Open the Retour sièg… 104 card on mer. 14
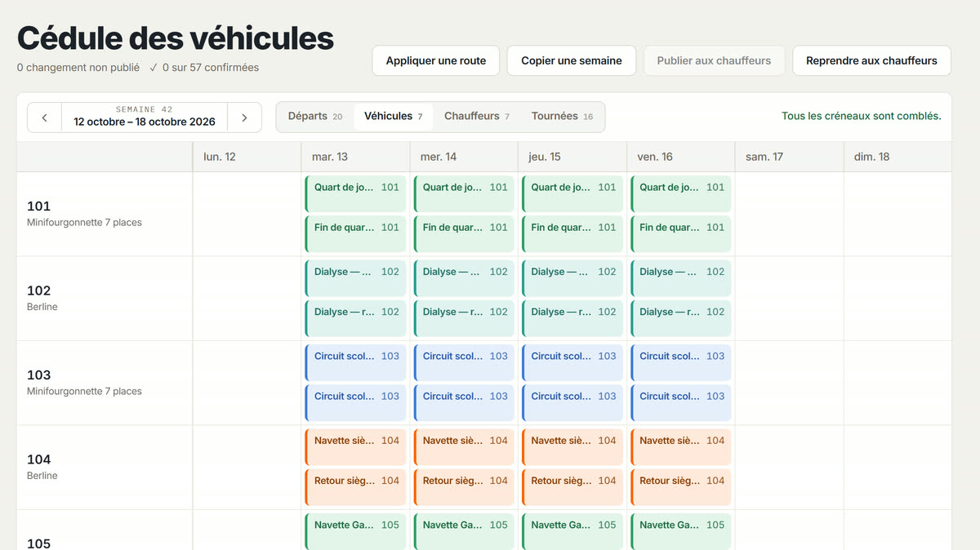 (x=464, y=488)
